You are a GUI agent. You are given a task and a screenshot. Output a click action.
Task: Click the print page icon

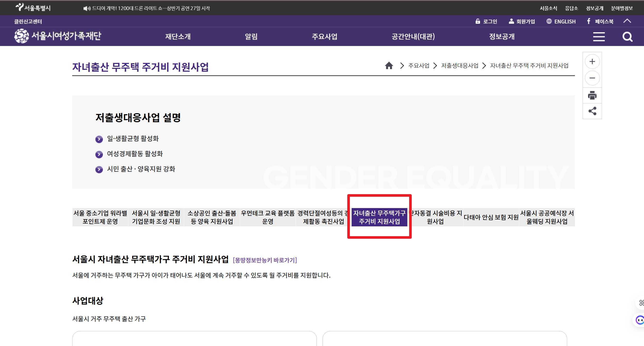click(592, 95)
